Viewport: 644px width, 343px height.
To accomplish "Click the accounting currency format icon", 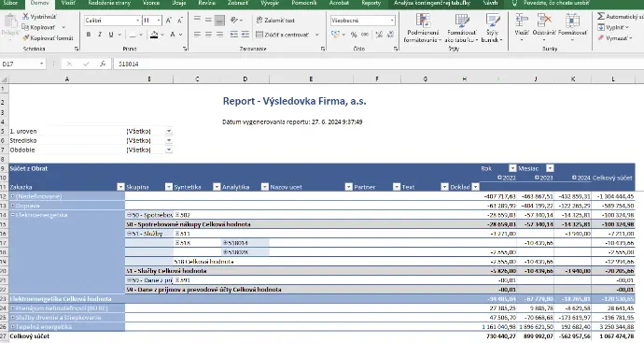I will [336, 35].
